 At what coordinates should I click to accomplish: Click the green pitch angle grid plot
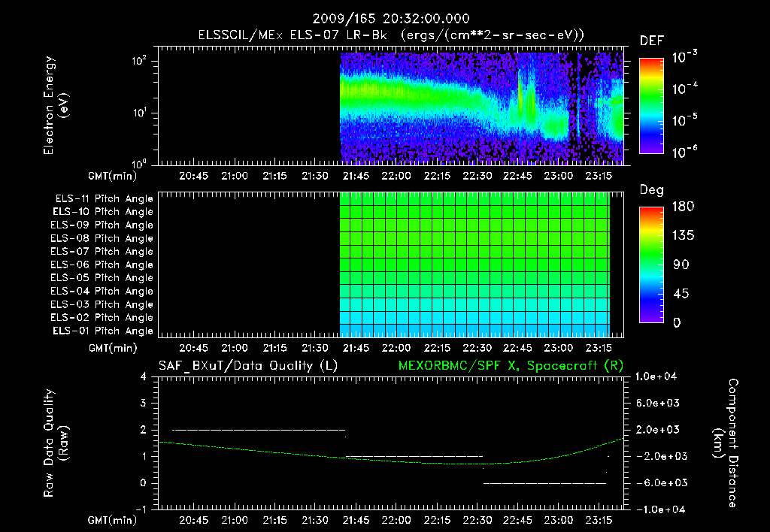[x=474, y=264]
